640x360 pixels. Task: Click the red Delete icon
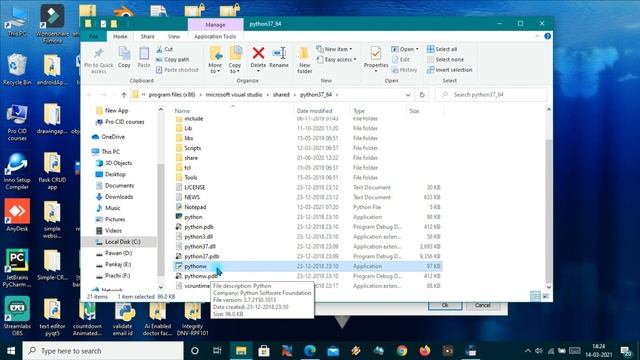(x=258, y=53)
